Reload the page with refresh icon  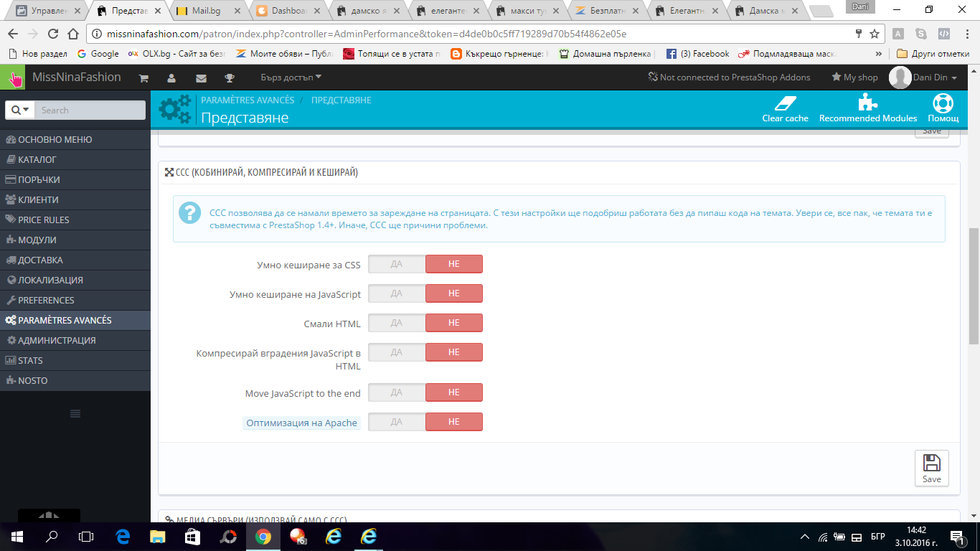(x=52, y=34)
